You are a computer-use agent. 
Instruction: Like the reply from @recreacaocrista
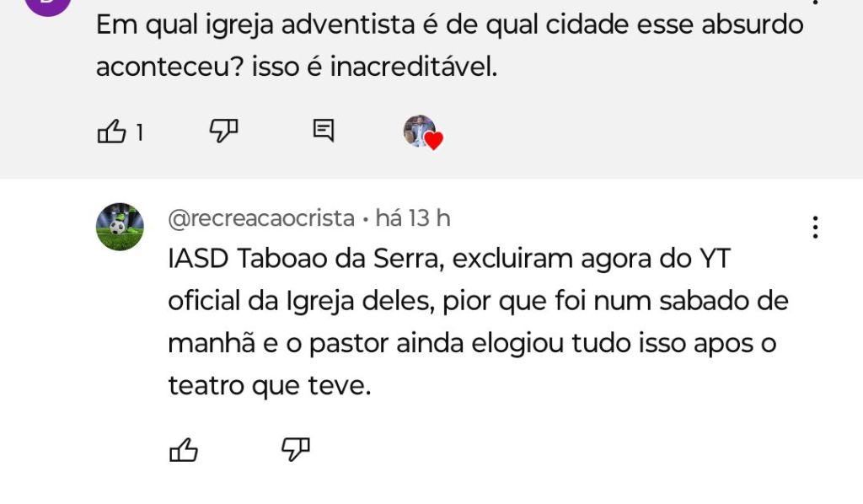[x=184, y=450]
